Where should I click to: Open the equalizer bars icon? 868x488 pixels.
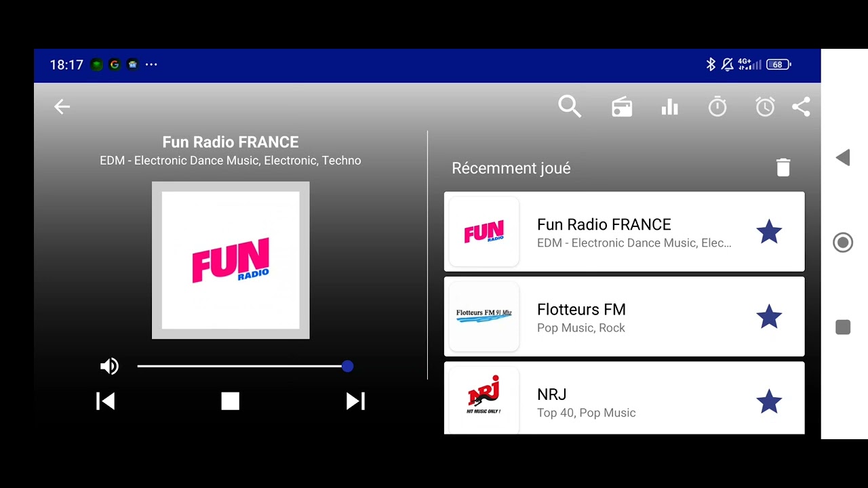669,107
